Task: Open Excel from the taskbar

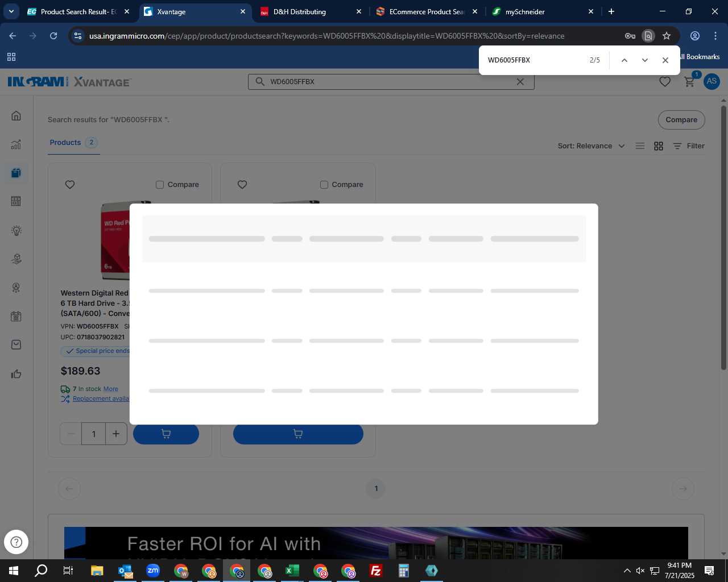Action: (292, 571)
